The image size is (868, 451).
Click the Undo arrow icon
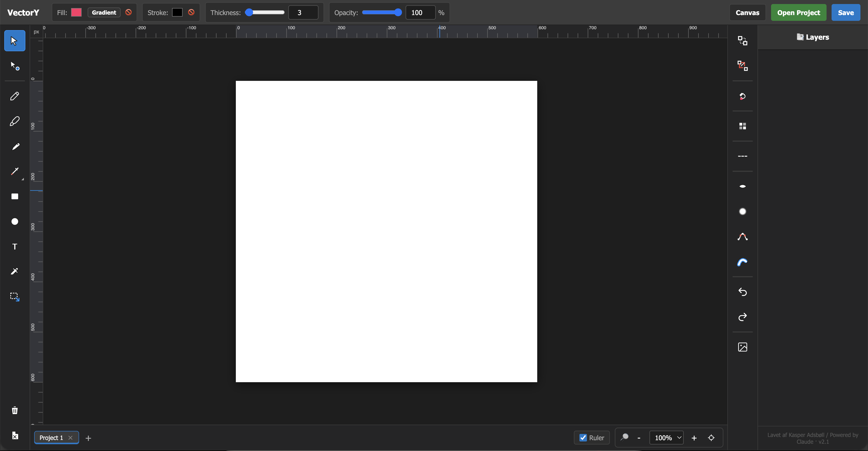click(742, 292)
